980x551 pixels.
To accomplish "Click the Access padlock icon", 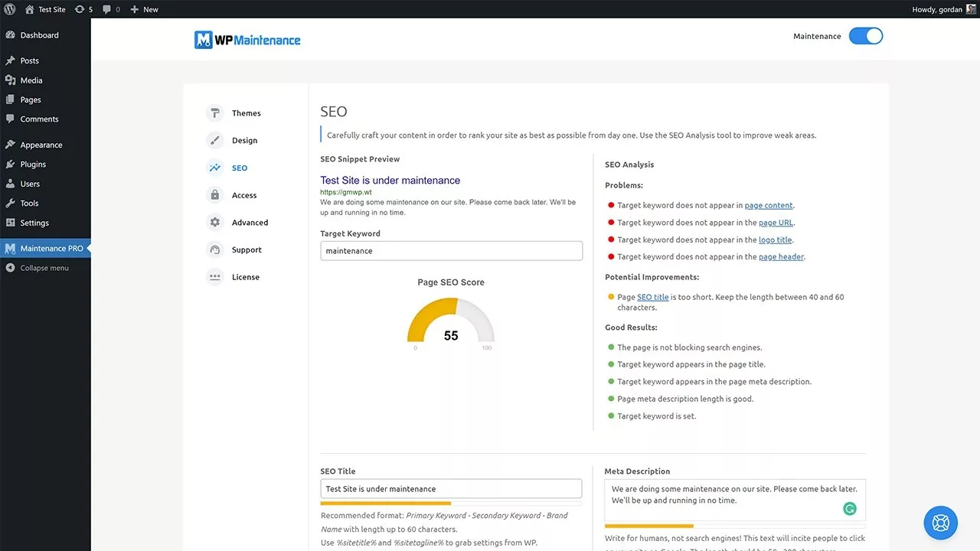I will pyautogui.click(x=215, y=195).
